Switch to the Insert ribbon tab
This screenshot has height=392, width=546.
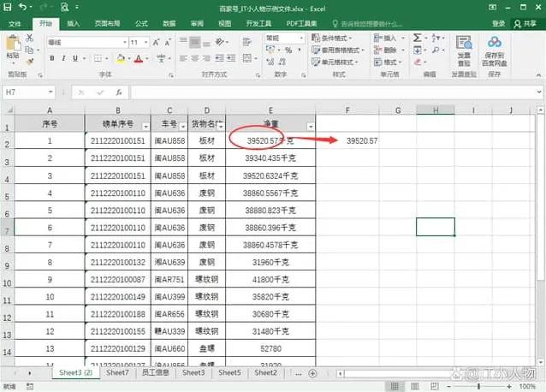coord(73,24)
